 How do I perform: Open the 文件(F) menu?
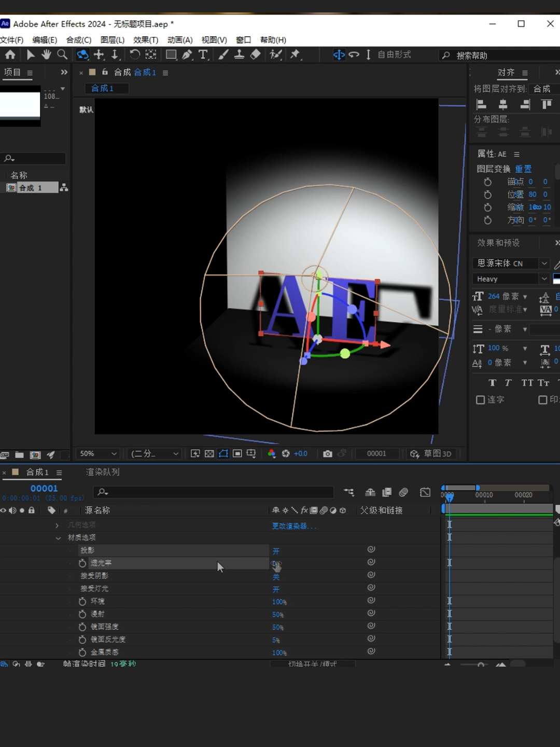[x=11, y=40]
